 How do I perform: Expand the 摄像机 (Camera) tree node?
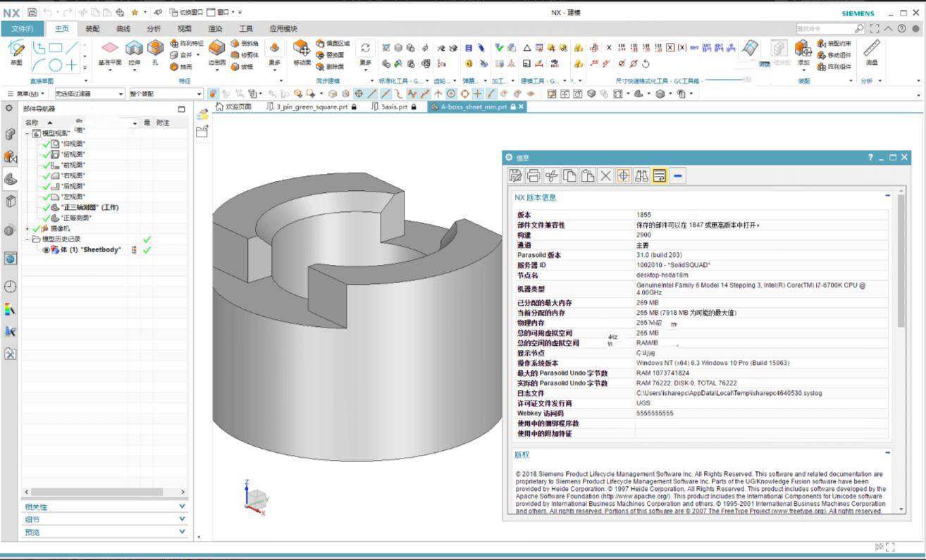pos(28,229)
